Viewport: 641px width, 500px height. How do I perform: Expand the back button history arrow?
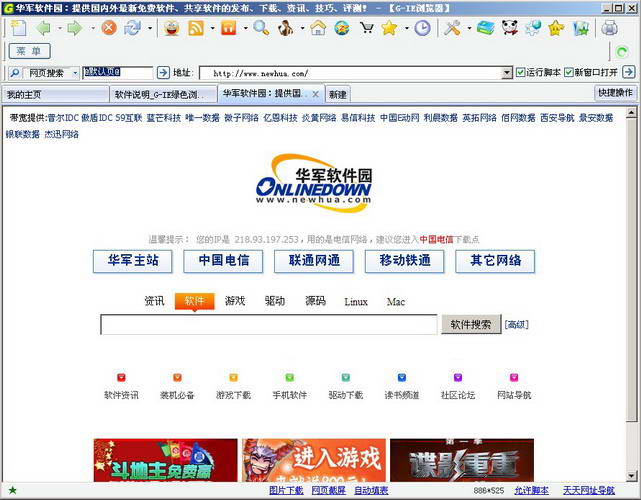coord(60,28)
